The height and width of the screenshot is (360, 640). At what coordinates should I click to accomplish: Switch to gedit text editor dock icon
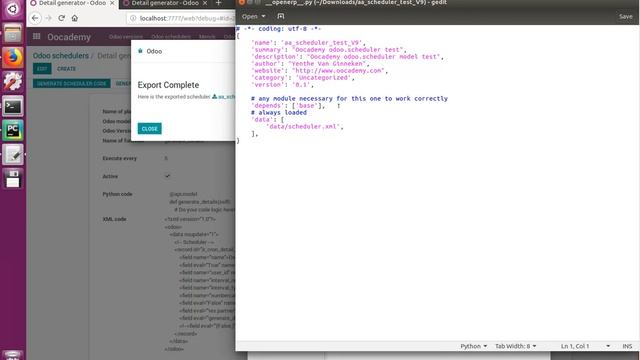pyautogui.click(x=12, y=155)
